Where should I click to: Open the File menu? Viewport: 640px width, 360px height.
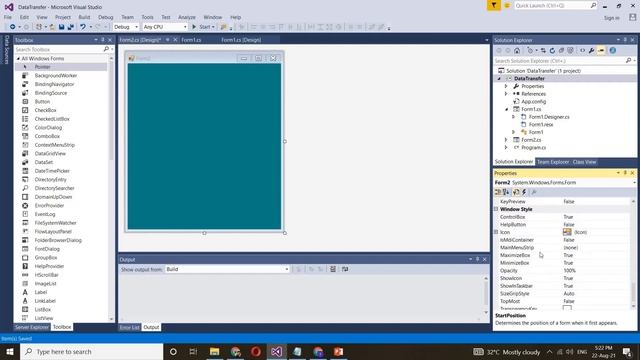(x=8, y=17)
